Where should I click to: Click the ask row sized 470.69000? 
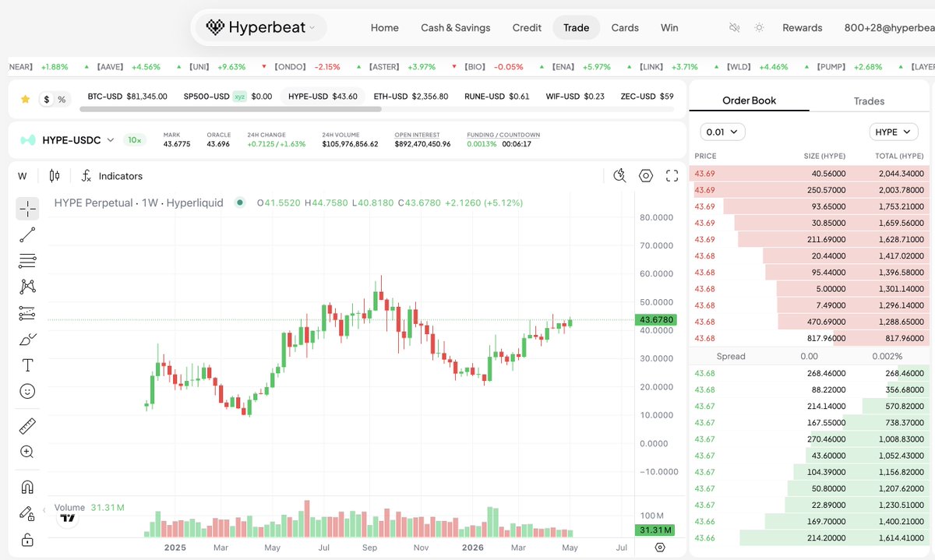[x=810, y=322]
